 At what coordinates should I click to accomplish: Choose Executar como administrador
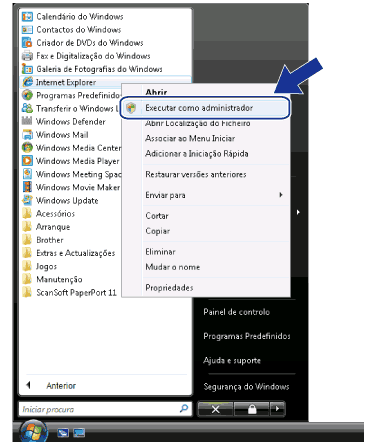click(x=205, y=108)
